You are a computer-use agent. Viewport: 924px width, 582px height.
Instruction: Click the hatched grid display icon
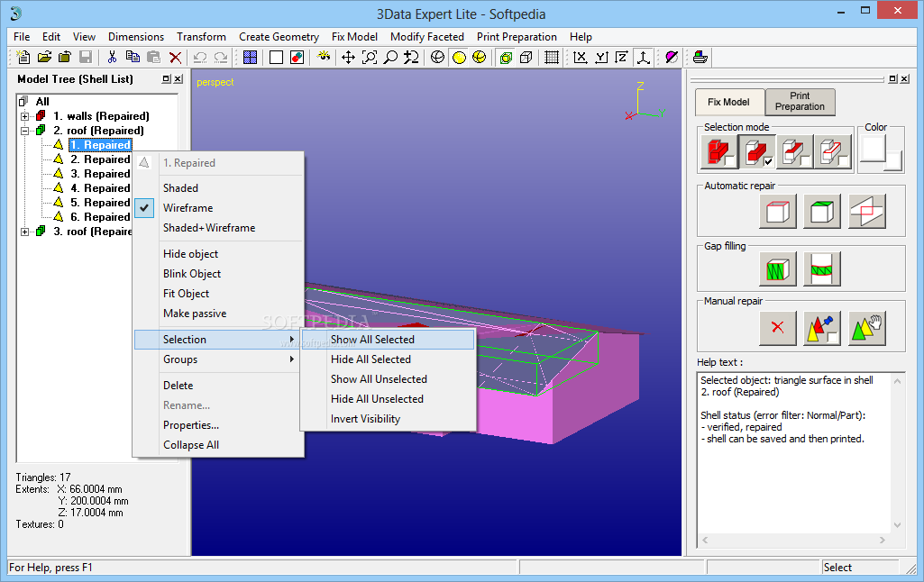pyautogui.click(x=552, y=57)
